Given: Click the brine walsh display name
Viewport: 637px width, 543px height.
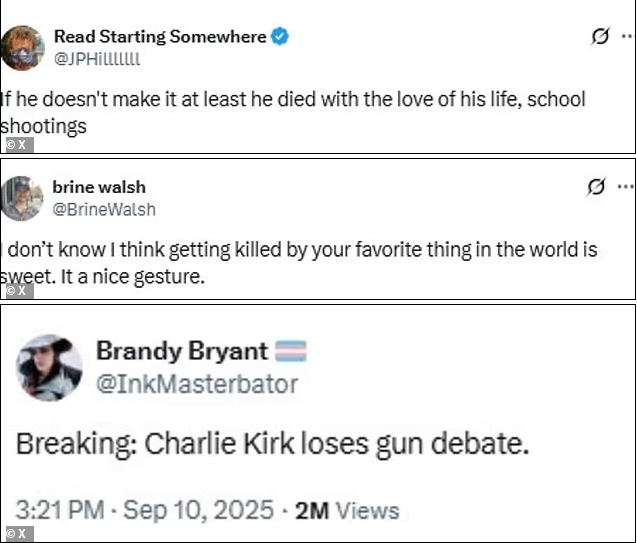Looking at the screenshot, I should coord(99,187).
